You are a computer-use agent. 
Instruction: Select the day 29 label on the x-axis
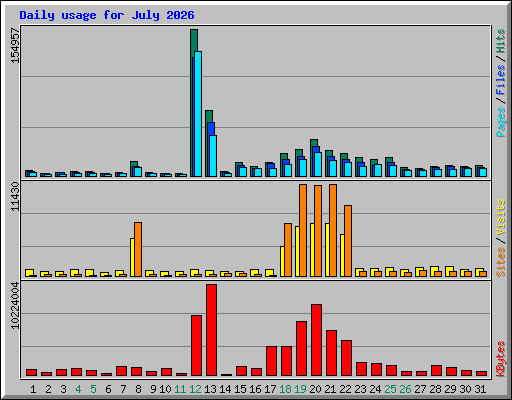450,389
